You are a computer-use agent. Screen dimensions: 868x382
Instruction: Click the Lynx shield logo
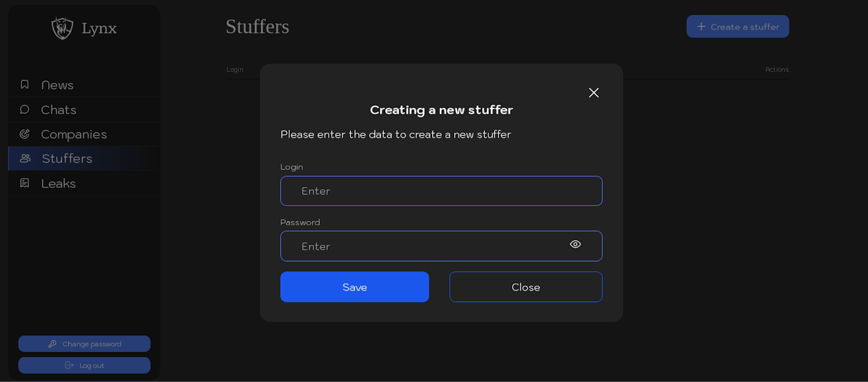(x=61, y=28)
